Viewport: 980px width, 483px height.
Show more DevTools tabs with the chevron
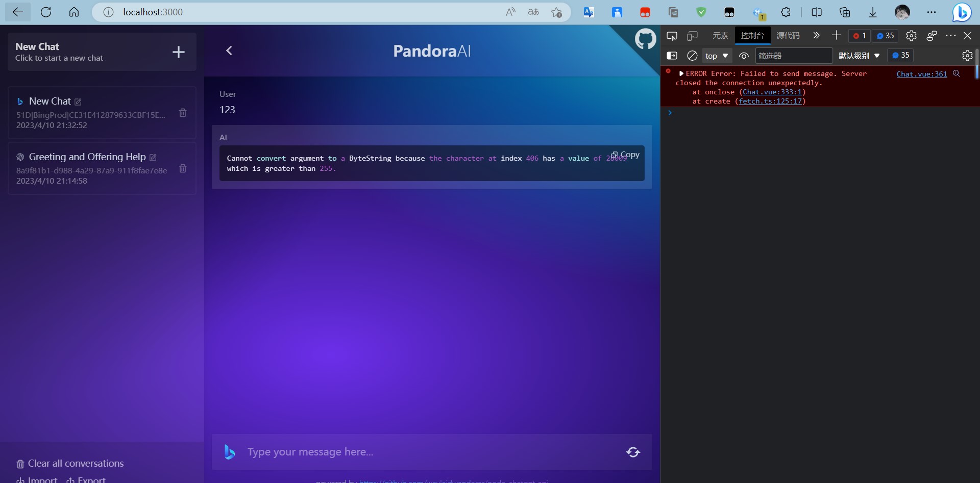[816, 36]
